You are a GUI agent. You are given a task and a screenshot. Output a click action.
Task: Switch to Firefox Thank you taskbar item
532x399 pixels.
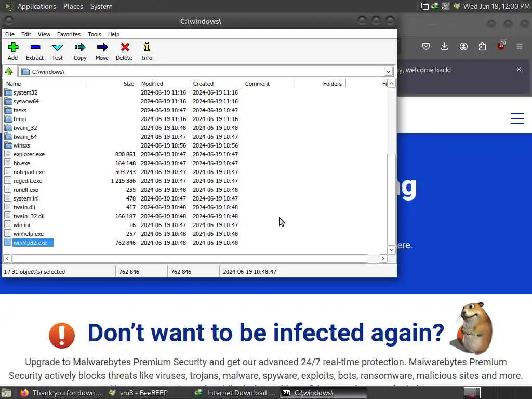coord(61,393)
